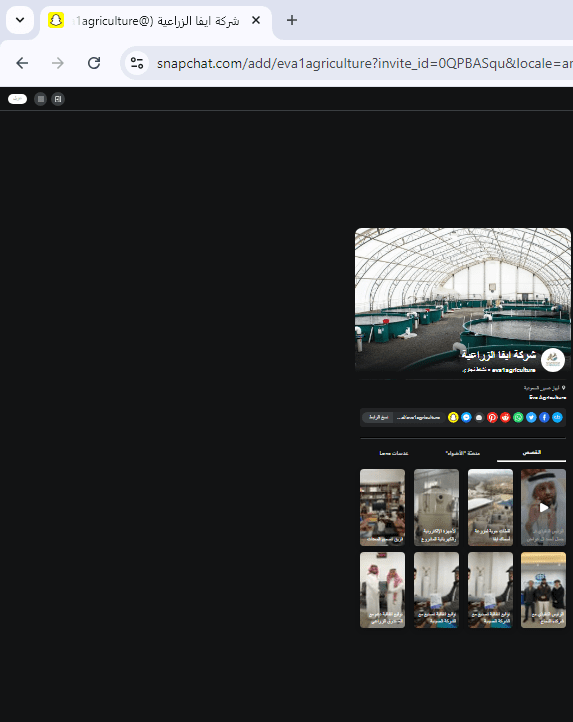Select the eva1agriculture browser tab
573x722 pixels.
coord(156,21)
